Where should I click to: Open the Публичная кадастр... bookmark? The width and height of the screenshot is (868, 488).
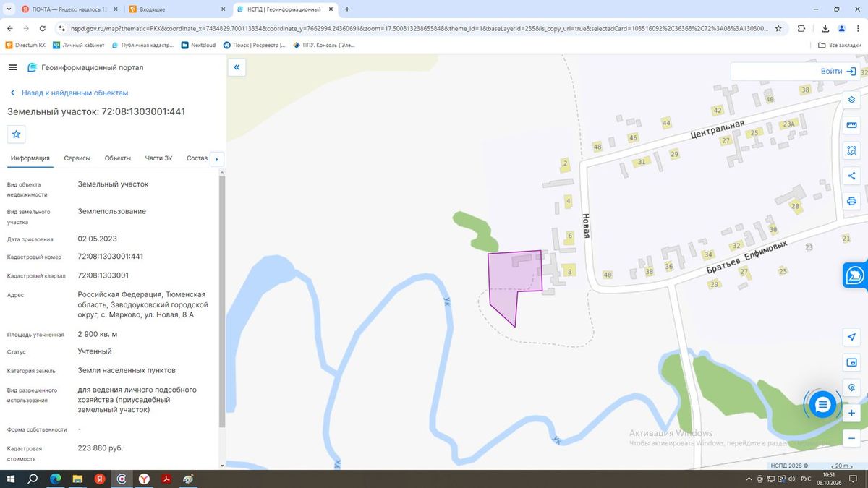(x=142, y=45)
